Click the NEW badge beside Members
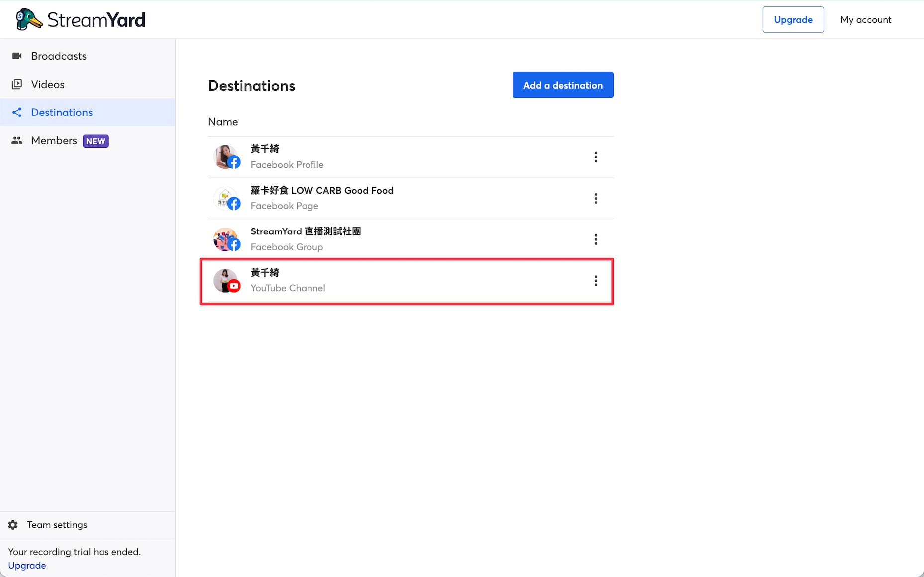 pos(96,141)
